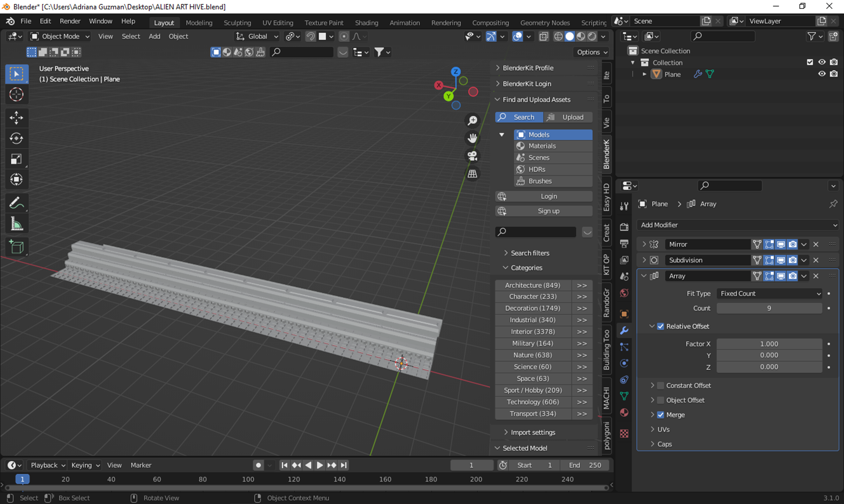The height and width of the screenshot is (504, 844).
Task: Switch to the Upload mode button
Action: 568,117
